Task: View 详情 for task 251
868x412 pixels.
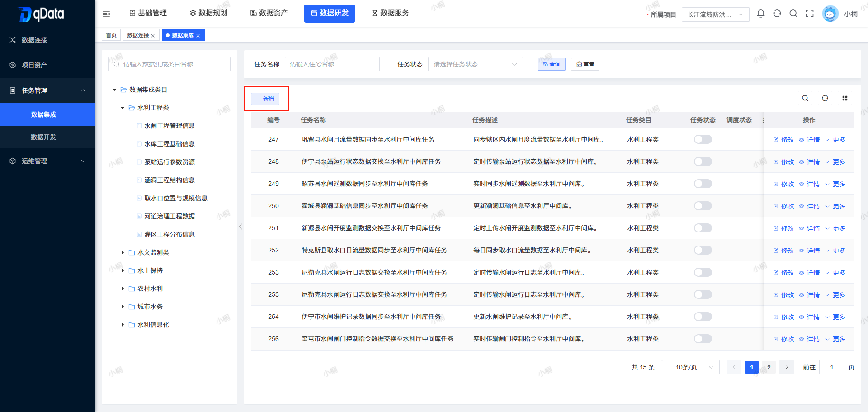Action: point(809,228)
